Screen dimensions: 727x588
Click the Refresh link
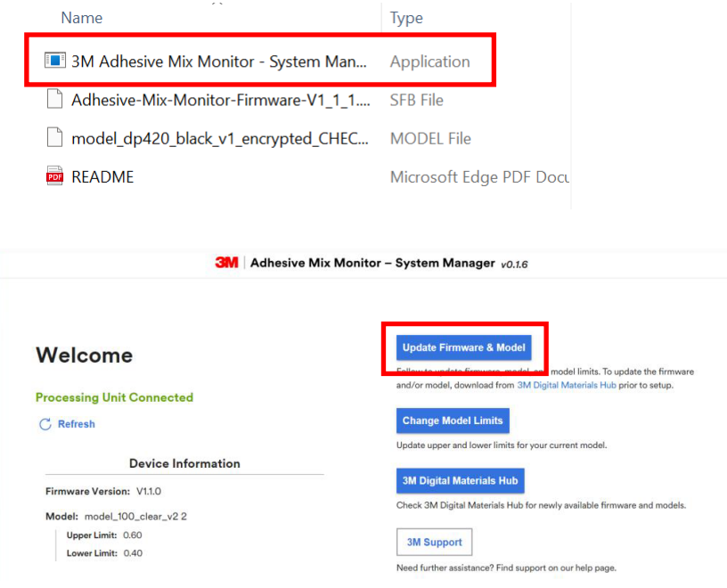[x=76, y=424]
